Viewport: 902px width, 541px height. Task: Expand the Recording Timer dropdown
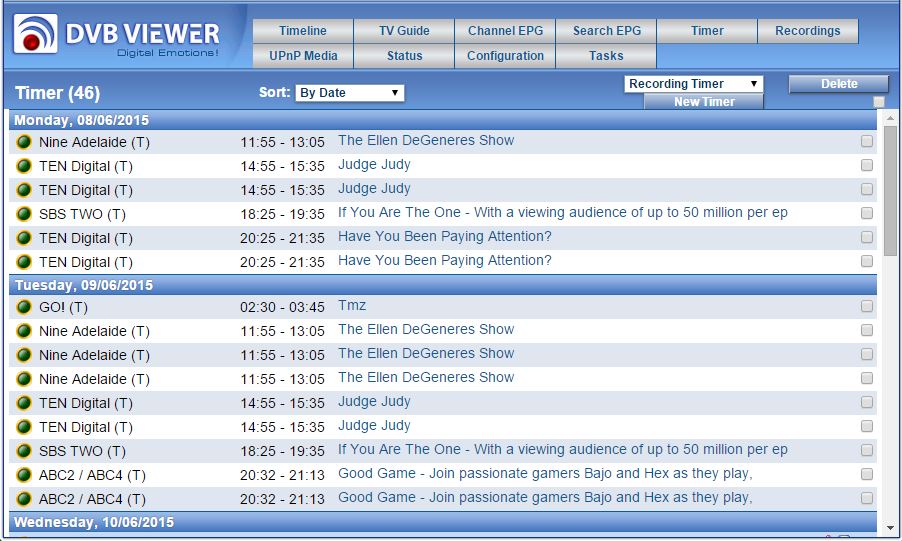coord(693,84)
